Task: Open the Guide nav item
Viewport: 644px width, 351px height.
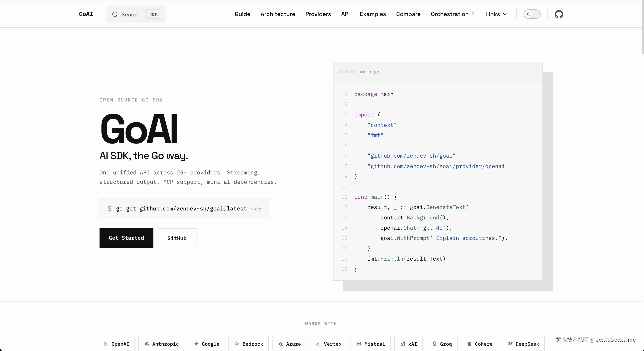Action: pyautogui.click(x=243, y=14)
